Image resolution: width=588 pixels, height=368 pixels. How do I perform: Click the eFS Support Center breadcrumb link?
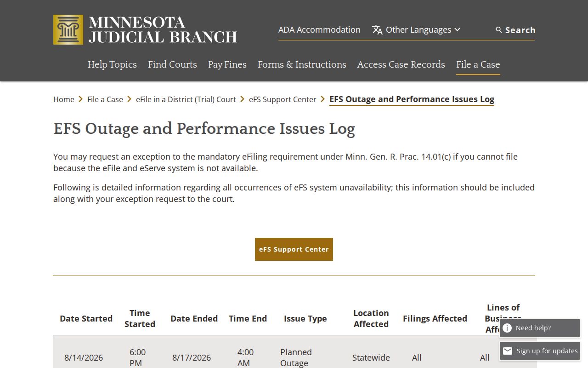(283, 99)
